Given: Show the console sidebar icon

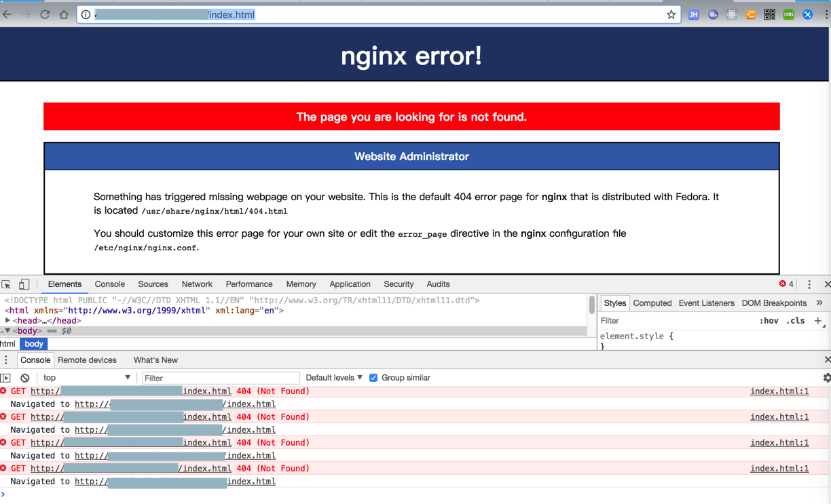Looking at the screenshot, I should 5,378.
